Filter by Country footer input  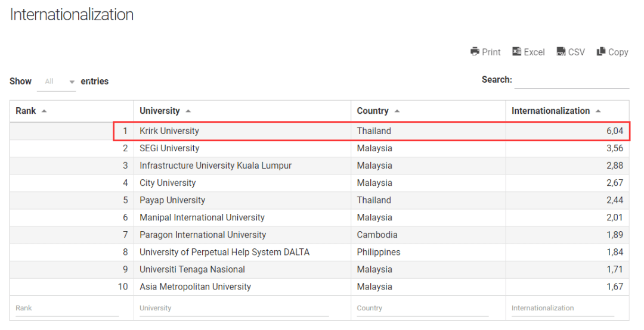422,309
